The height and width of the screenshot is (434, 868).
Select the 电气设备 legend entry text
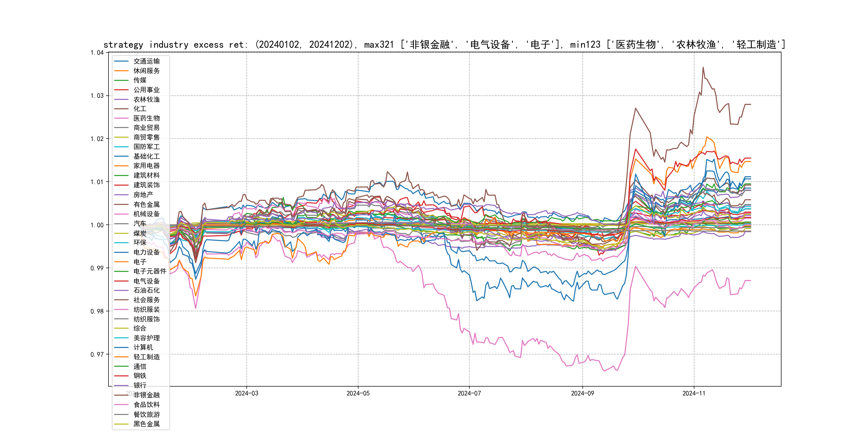146,281
